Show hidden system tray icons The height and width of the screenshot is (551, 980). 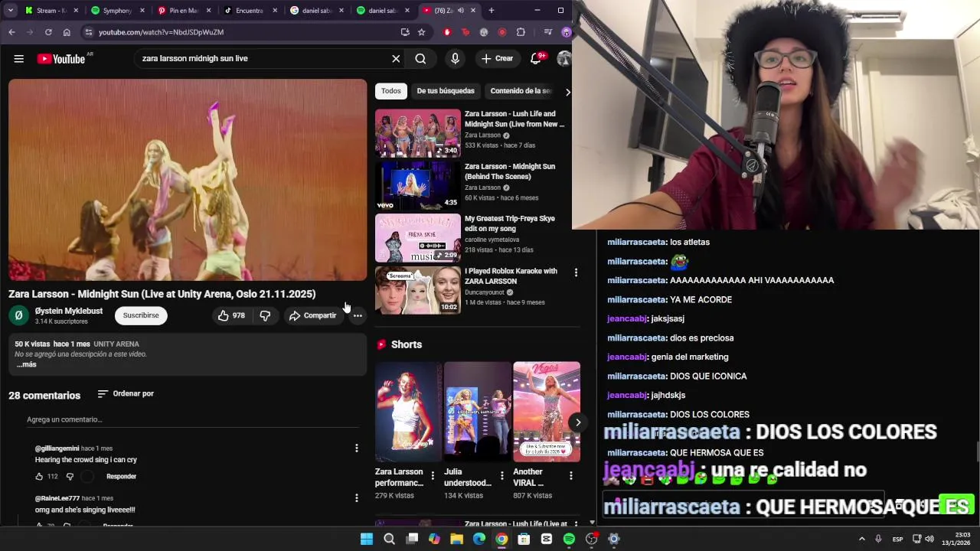pos(861,539)
